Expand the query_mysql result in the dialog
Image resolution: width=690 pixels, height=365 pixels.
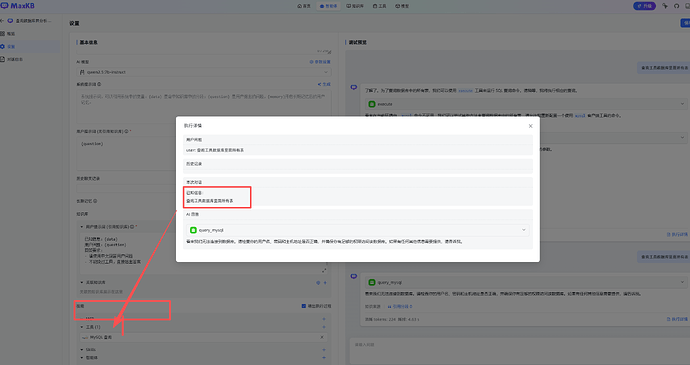tap(524, 230)
